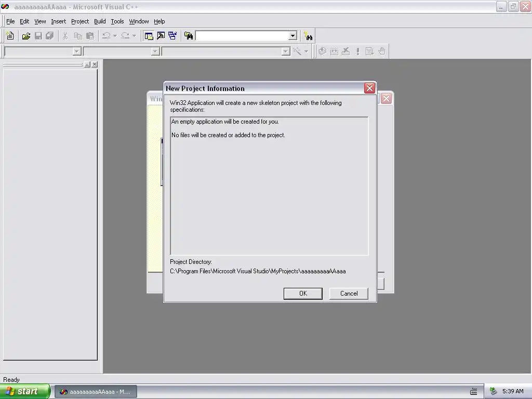Open the Redo history dropdown arrow
The height and width of the screenshot is (399, 532).
(134, 36)
